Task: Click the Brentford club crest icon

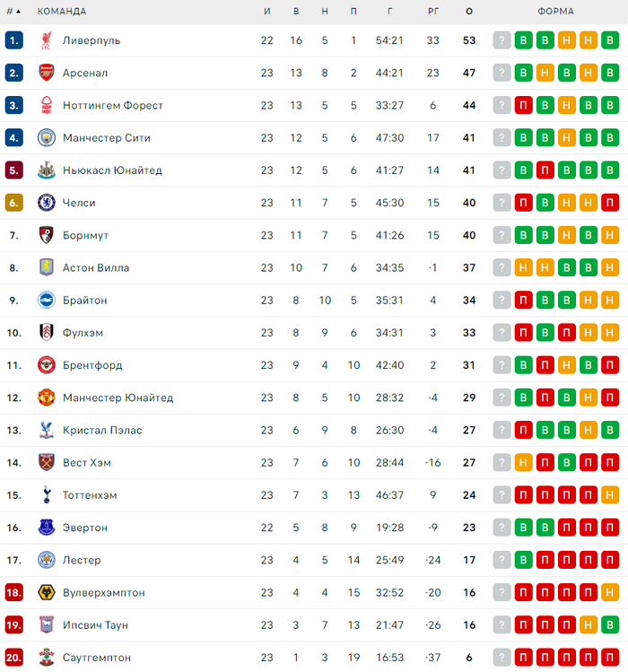Action: [x=46, y=365]
